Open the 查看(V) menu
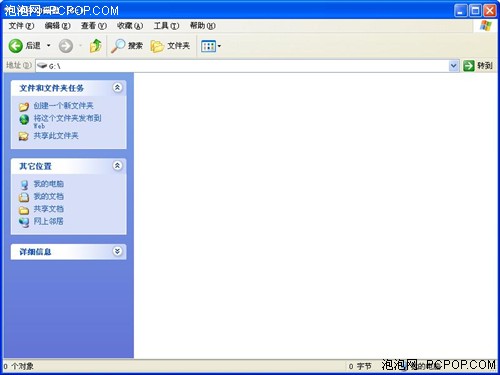The height and width of the screenshot is (375, 500). pos(94,26)
